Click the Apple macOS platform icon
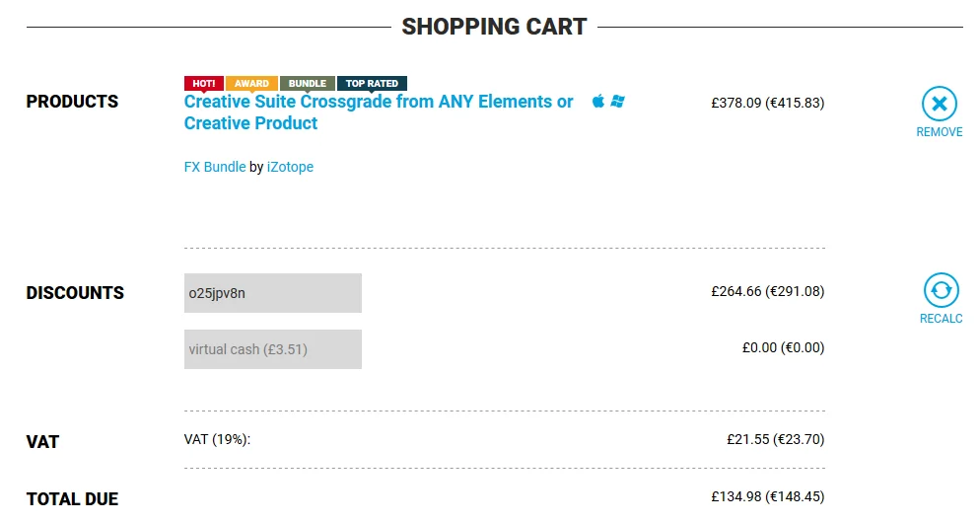 [x=598, y=102]
